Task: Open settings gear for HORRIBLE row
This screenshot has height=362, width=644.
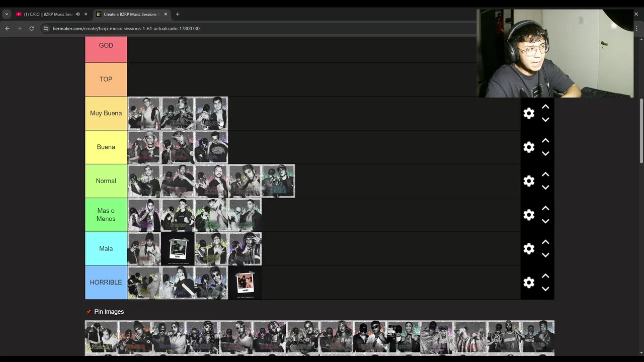Action: click(529, 283)
